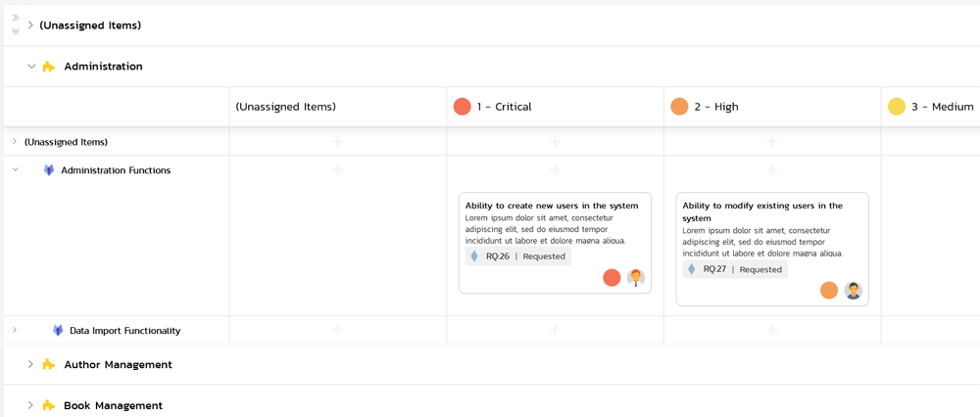
Task: Open the 'Ability to create new users' card
Action: tap(552, 206)
